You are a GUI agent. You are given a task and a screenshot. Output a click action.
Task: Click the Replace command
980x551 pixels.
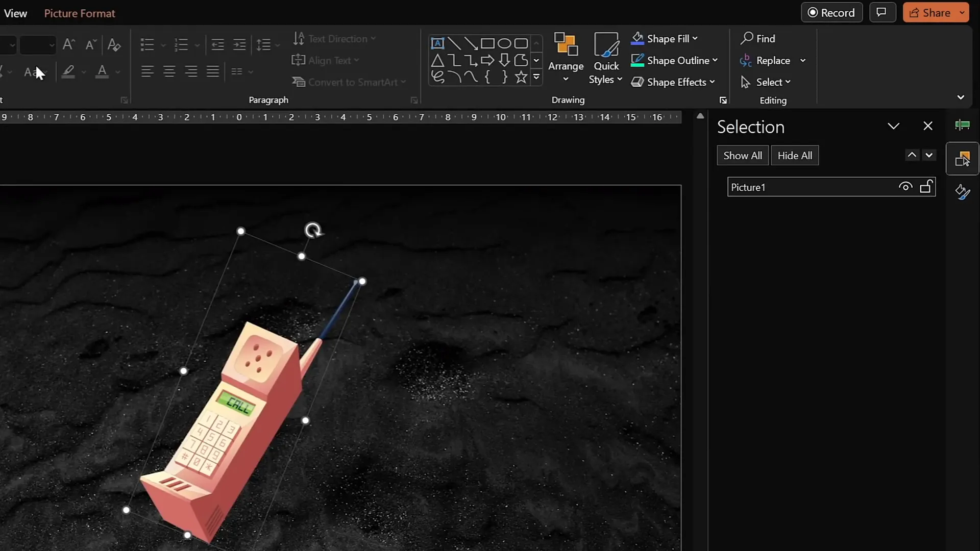(766, 60)
